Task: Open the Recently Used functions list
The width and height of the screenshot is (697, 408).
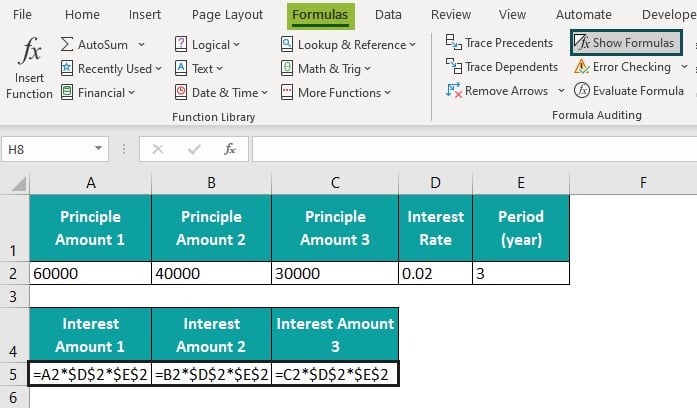Action: tap(111, 68)
